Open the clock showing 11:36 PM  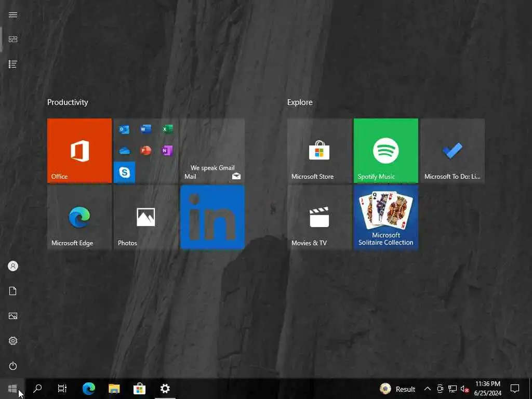487,389
